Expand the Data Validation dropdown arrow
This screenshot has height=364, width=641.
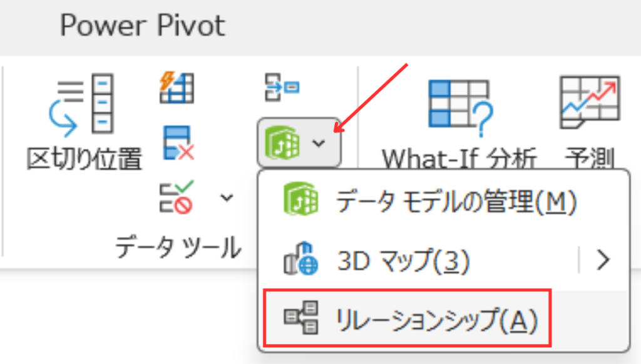click(227, 198)
